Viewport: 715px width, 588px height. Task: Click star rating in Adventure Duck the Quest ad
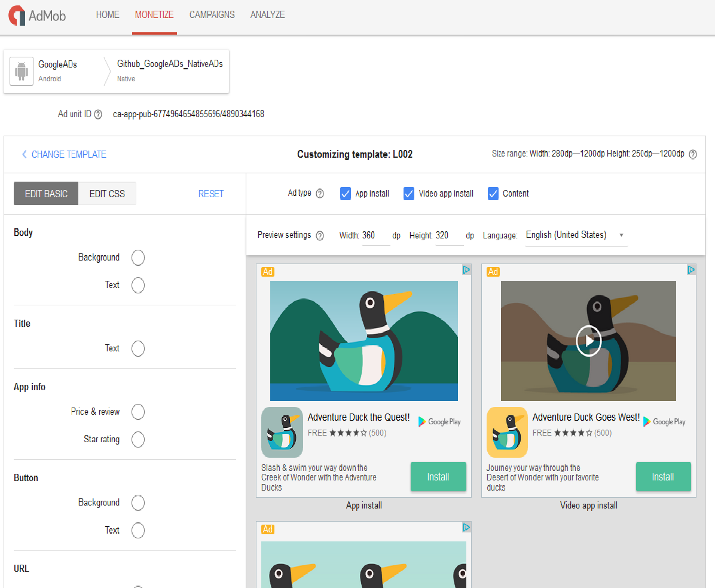tap(348, 433)
